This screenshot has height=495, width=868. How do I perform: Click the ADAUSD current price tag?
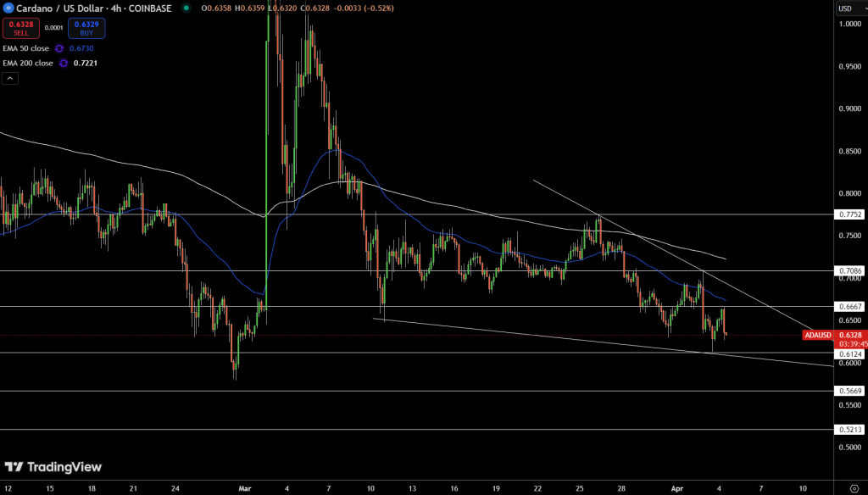(x=818, y=335)
